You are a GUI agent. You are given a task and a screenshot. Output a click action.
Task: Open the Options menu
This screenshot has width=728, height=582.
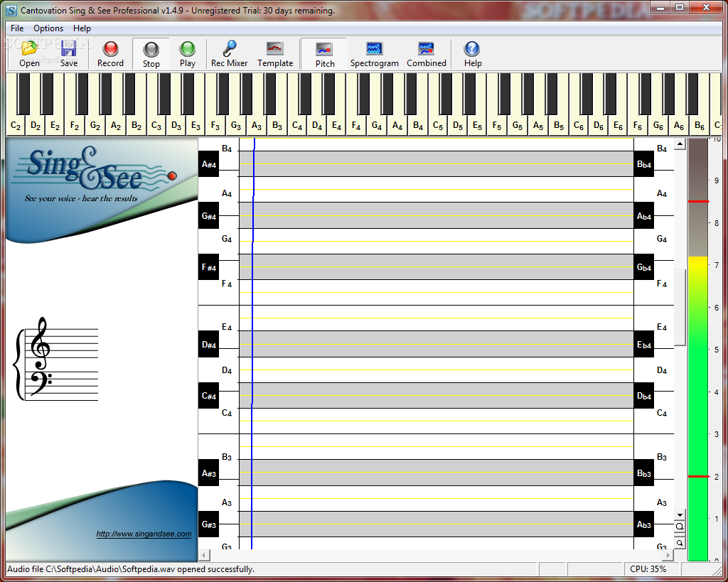pyautogui.click(x=48, y=28)
